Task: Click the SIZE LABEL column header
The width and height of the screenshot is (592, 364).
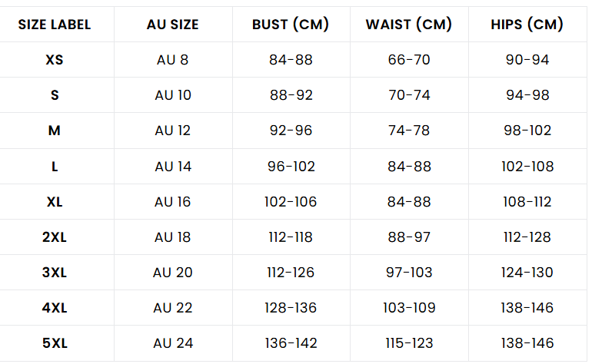Action: point(55,25)
